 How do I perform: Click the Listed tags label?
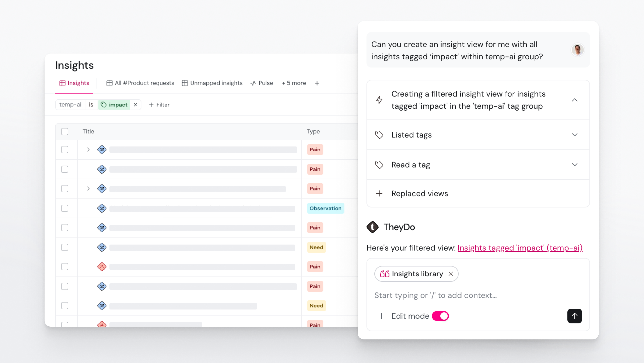pyautogui.click(x=412, y=135)
